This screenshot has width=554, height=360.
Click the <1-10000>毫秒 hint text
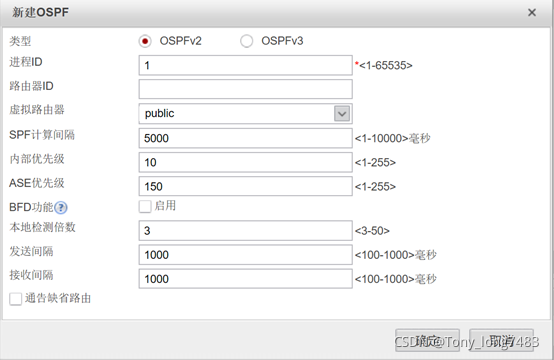(x=393, y=138)
